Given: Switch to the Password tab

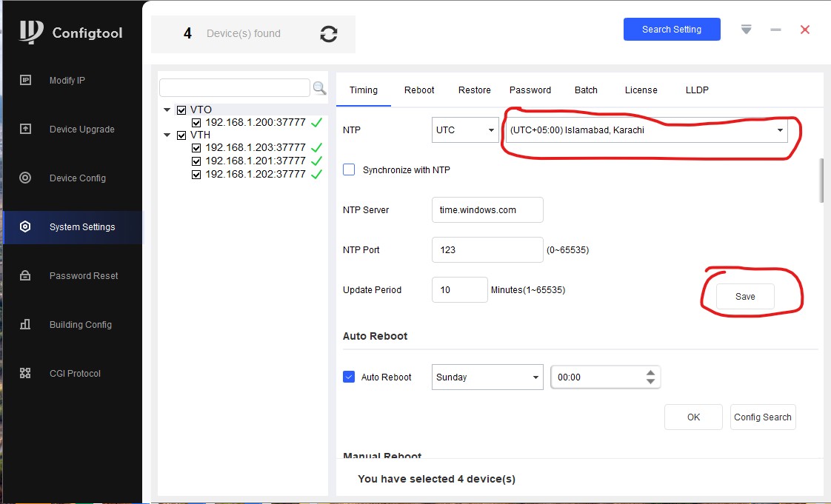Looking at the screenshot, I should [x=530, y=90].
